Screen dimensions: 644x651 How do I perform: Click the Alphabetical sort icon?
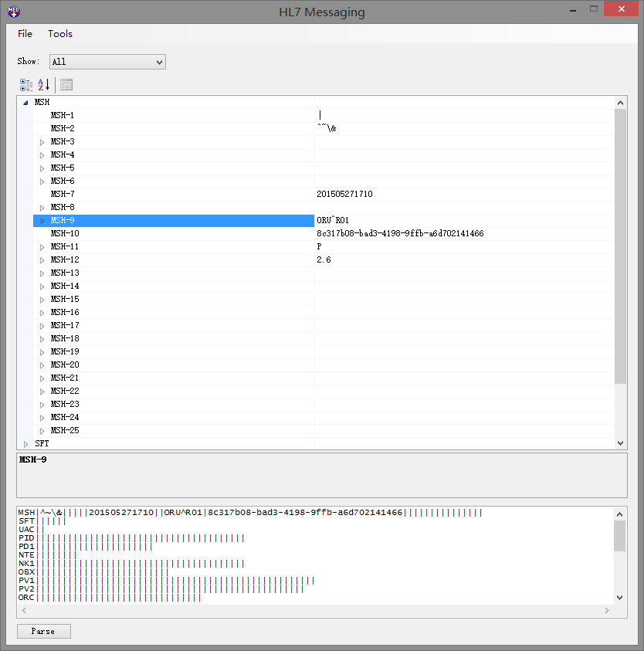(43, 84)
